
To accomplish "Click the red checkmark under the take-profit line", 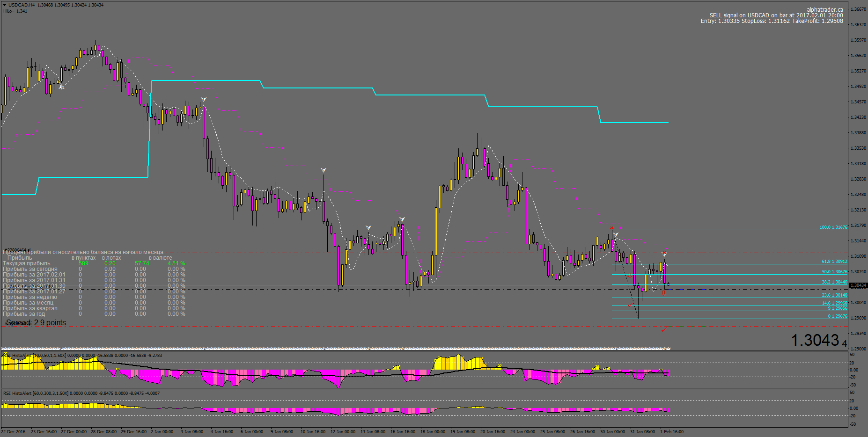I will pos(663,330).
